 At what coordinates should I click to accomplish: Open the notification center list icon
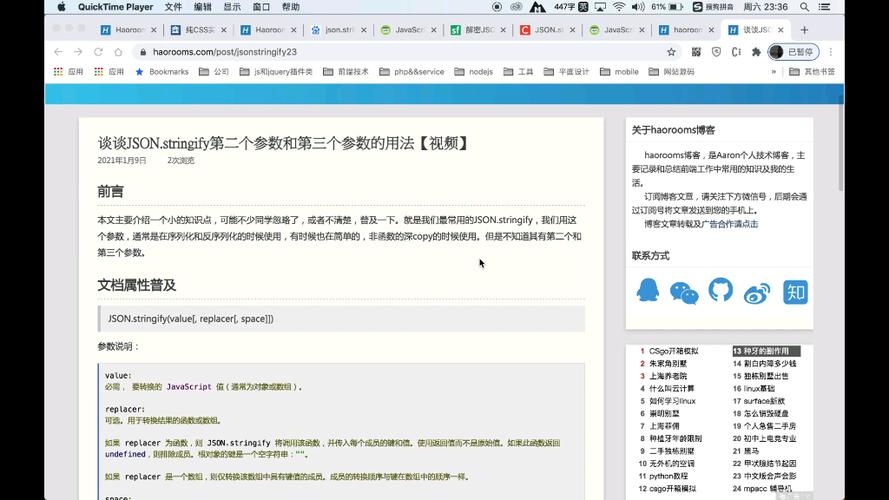tap(824, 7)
